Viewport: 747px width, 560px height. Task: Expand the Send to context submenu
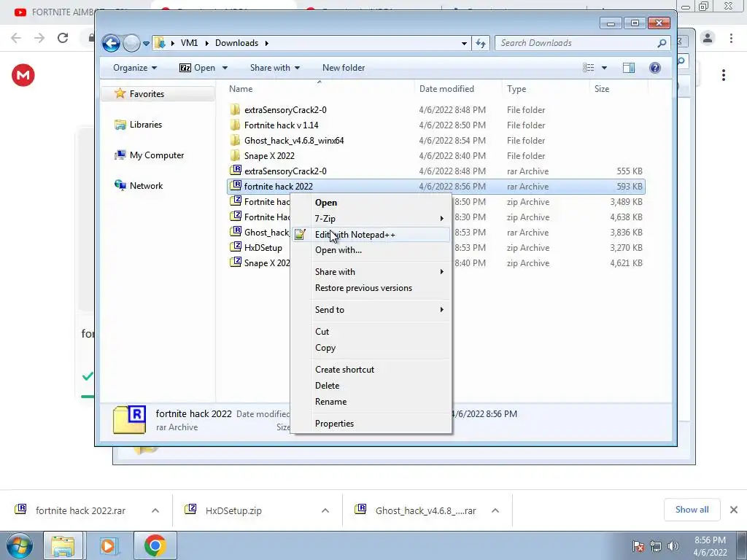pyautogui.click(x=371, y=310)
